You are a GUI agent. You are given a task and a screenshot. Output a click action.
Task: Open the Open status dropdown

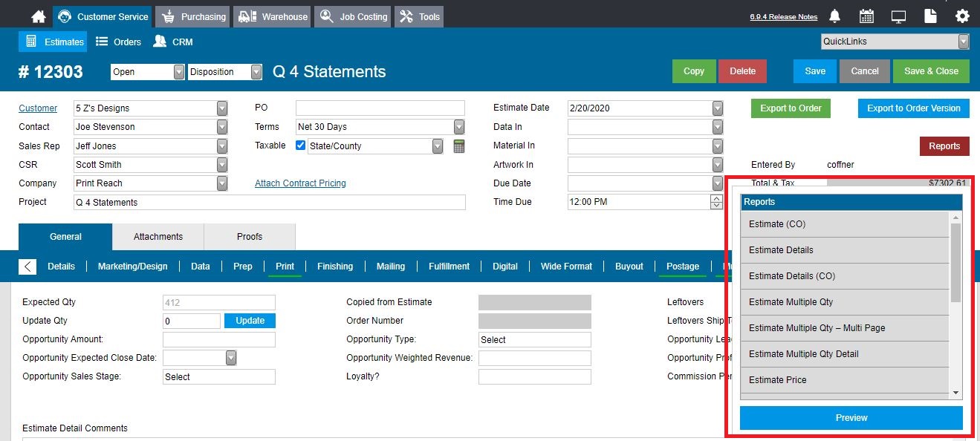point(179,72)
